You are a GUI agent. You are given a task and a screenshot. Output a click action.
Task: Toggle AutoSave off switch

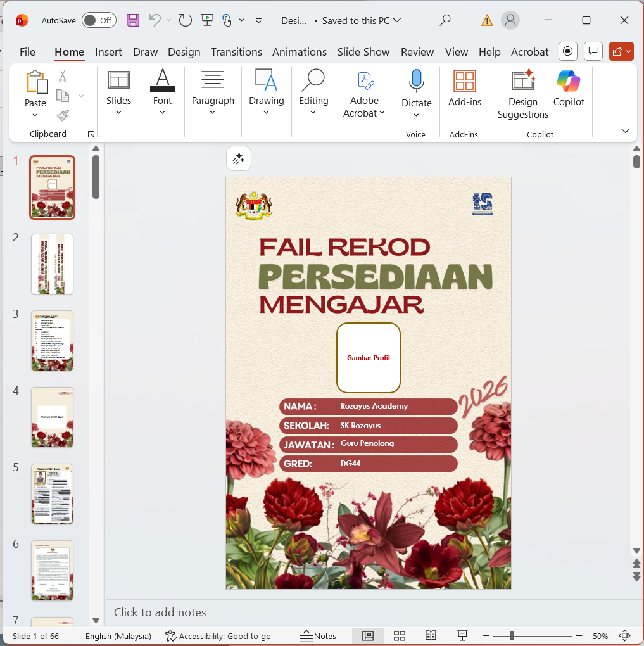(99, 20)
